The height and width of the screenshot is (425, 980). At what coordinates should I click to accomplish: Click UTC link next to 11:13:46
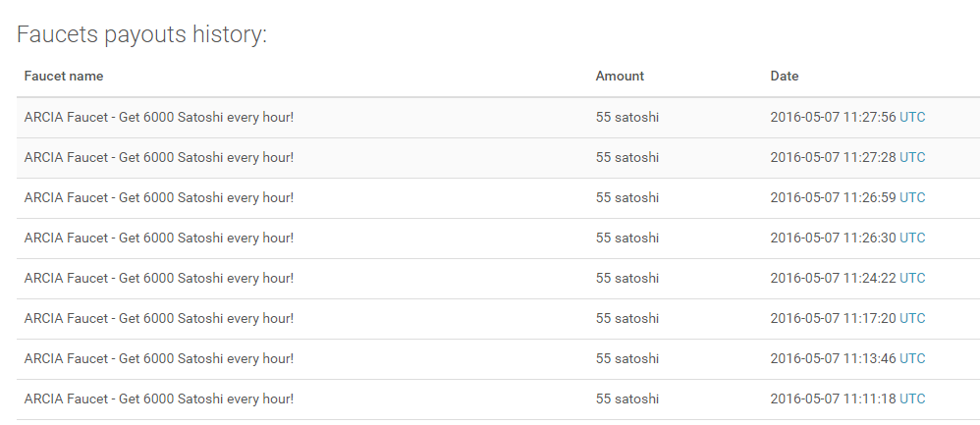point(912,359)
